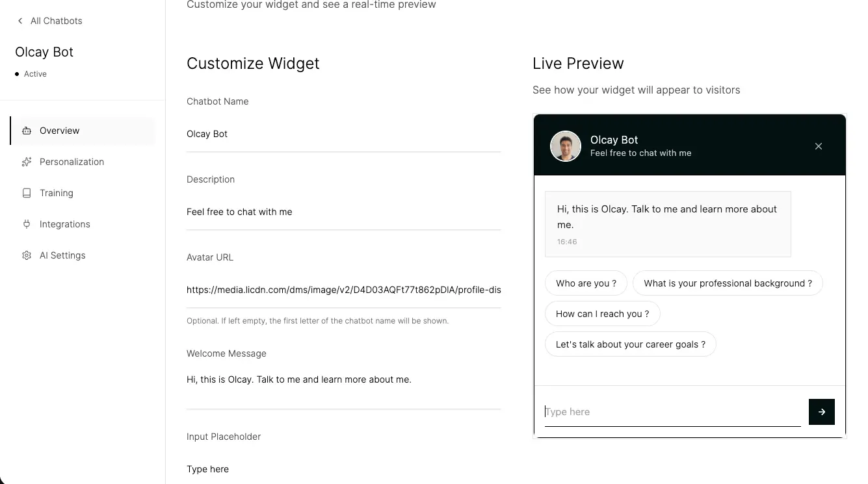Go to the Training section
This screenshot has height=484, width=868.
[57, 193]
